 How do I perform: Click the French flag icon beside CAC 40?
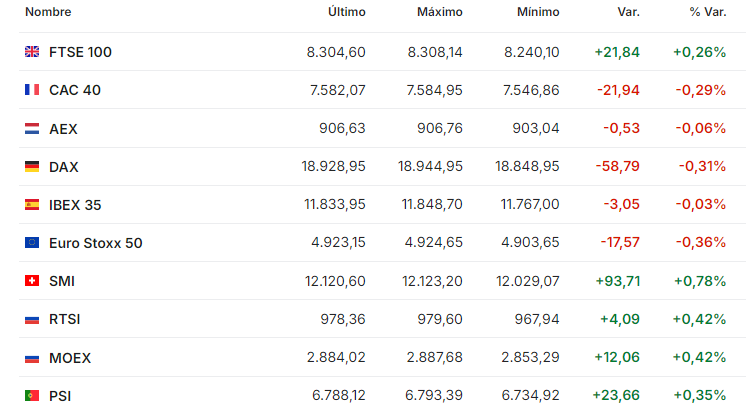point(32,89)
